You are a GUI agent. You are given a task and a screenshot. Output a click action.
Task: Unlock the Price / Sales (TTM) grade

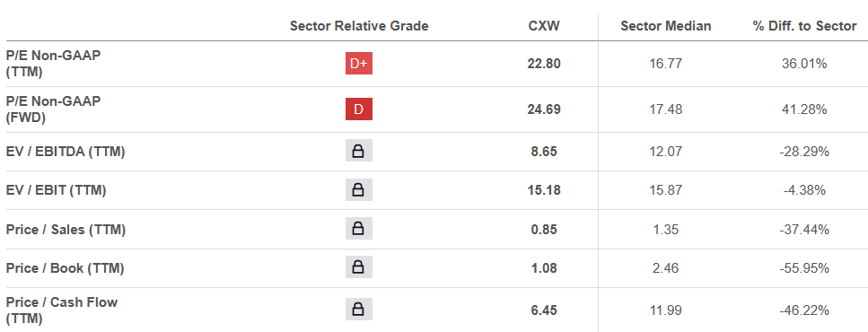tap(359, 229)
